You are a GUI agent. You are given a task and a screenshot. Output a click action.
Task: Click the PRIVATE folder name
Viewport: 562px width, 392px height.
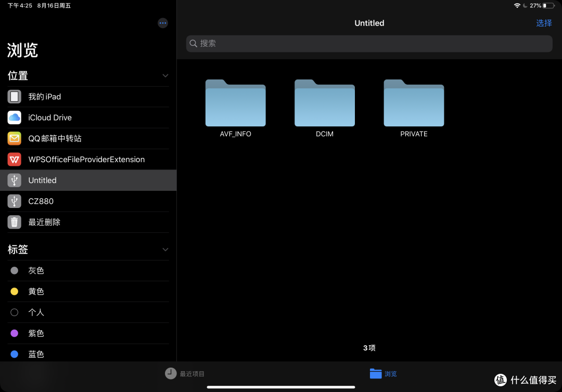coord(414,134)
